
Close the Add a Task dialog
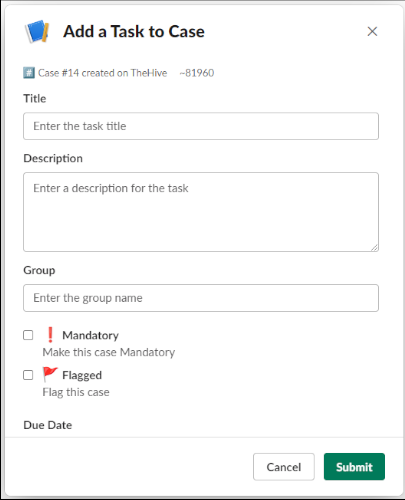pyautogui.click(x=372, y=32)
